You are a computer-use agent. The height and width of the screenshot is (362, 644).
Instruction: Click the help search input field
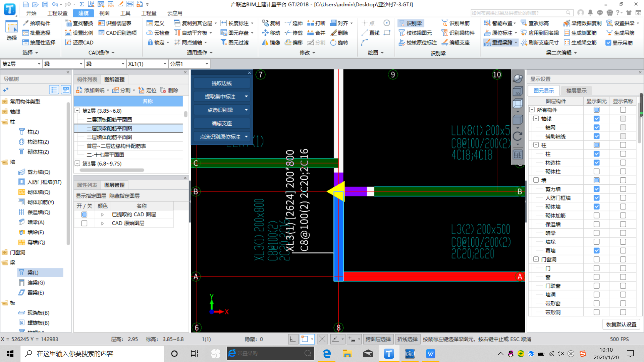(519, 13)
